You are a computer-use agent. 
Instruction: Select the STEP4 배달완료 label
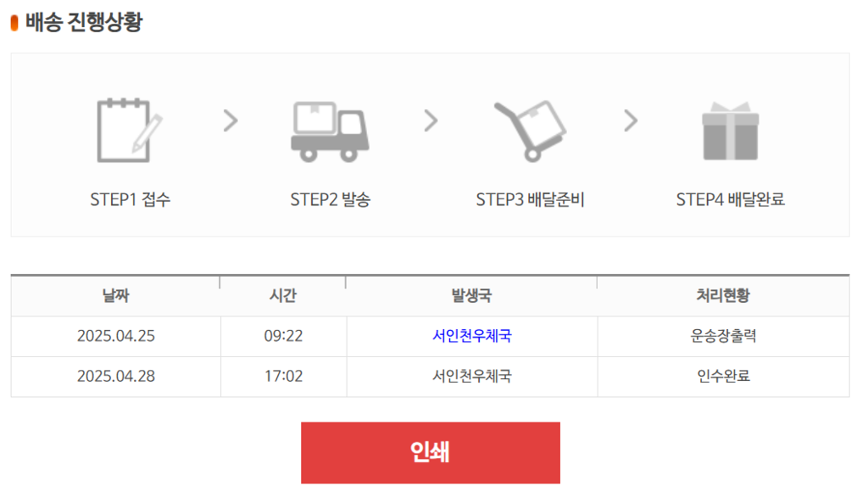coord(730,199)
